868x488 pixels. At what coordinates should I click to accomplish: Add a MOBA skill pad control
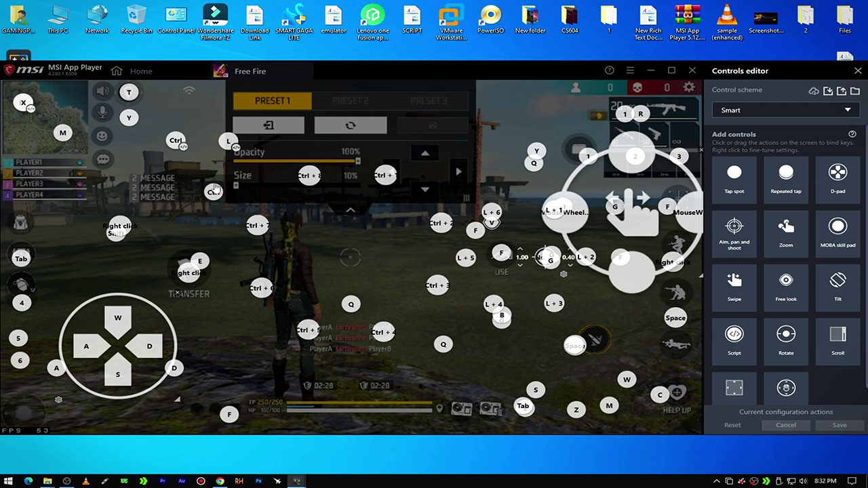click(x=837, y=232)
